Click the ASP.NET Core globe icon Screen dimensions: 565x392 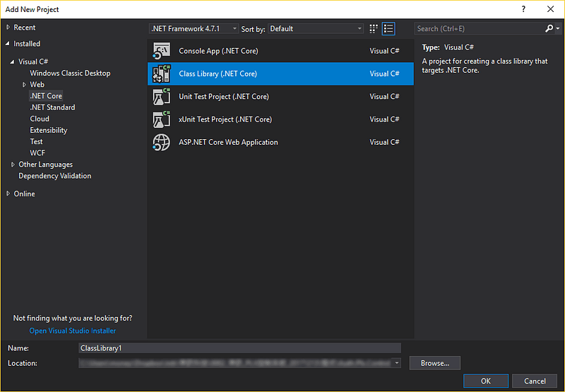coord(161,142)
